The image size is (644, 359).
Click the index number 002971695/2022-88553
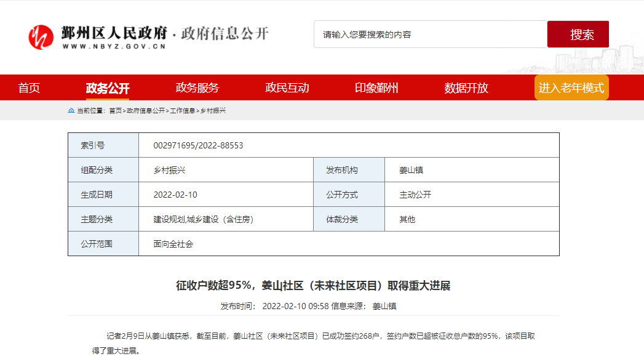click(198, 145)
